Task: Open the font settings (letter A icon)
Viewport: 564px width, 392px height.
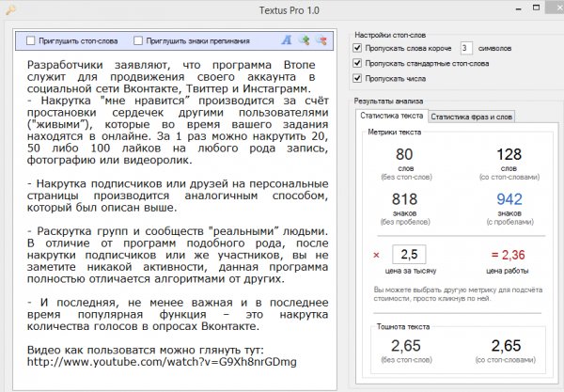Action: 287,39
